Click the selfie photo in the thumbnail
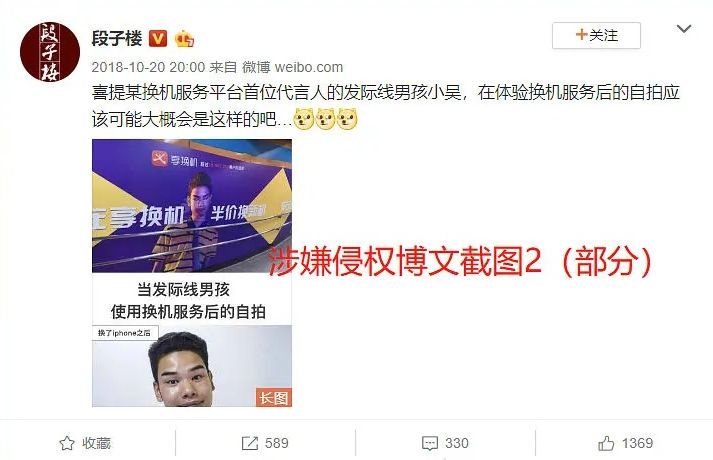713x460 pixels. 192,366
